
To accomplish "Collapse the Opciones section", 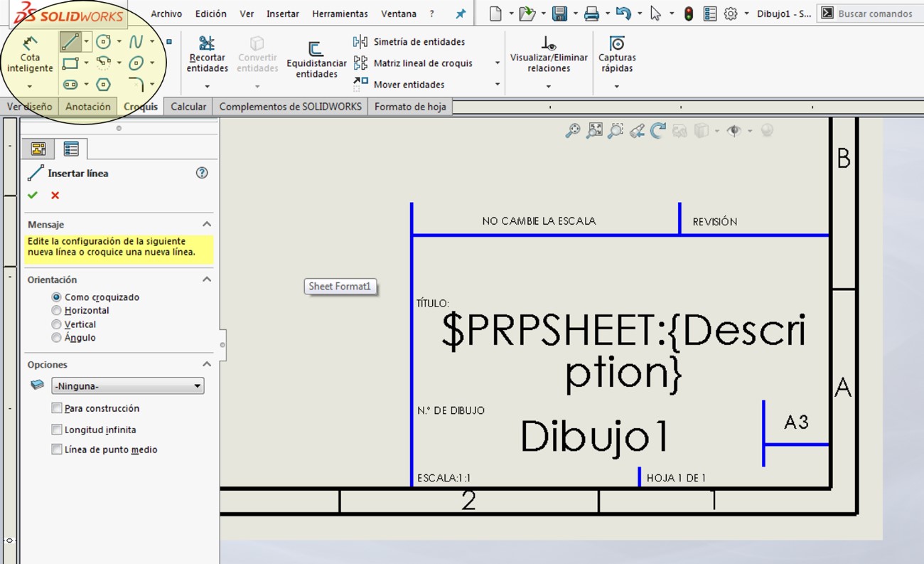I will 207,364.
